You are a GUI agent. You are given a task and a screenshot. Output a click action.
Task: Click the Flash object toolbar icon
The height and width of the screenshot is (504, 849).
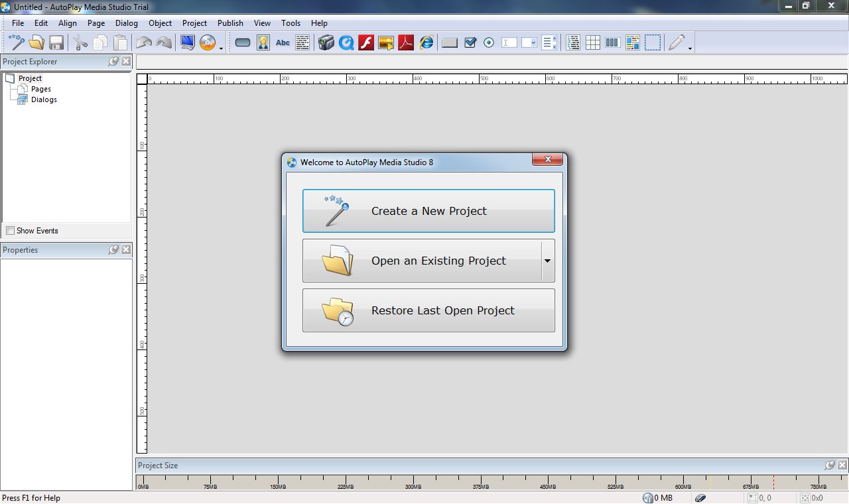pos(366,43)
